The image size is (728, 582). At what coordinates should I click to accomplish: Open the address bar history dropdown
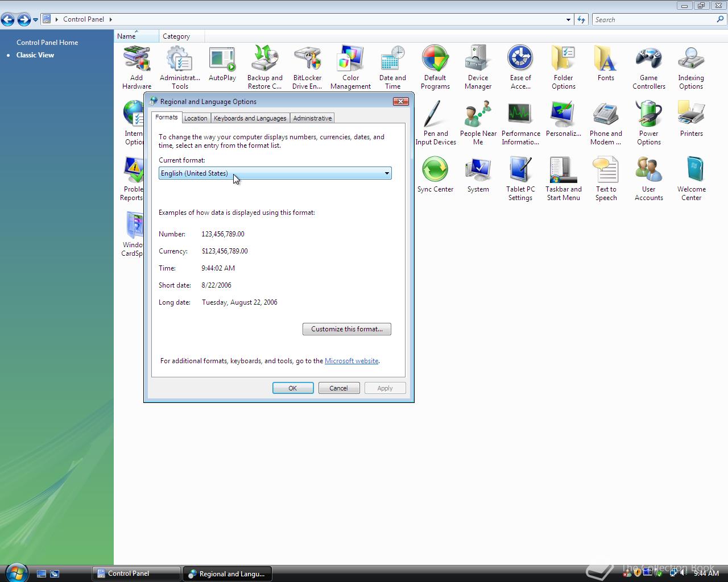[568, 19]
